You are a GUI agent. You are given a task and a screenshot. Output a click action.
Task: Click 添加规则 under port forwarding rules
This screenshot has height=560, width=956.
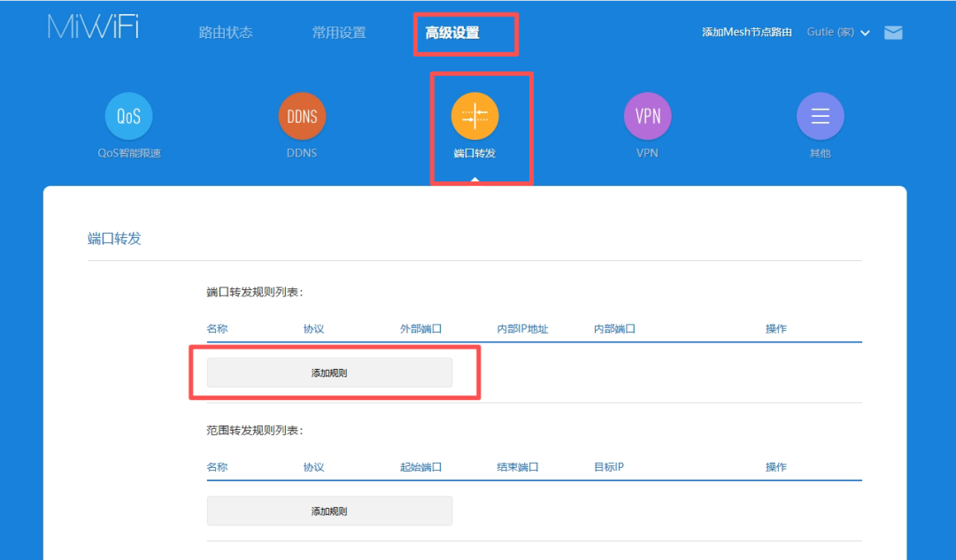[x=328, y=372]
